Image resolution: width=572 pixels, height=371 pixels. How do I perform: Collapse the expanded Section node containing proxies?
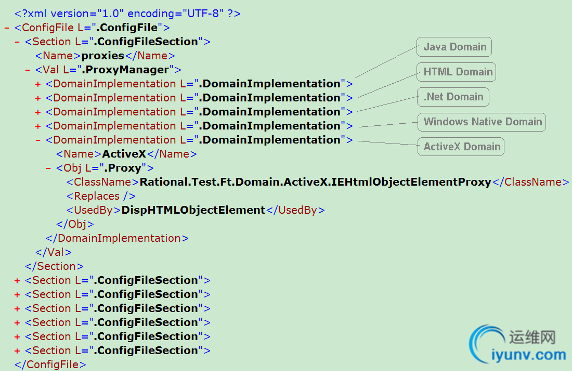pyautogui.click(x=17, y=42)
